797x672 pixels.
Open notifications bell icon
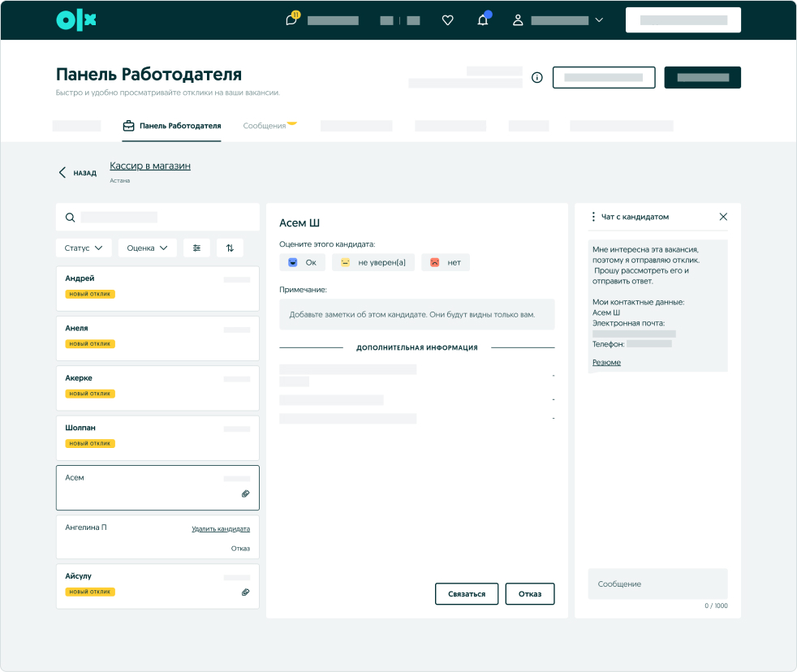pyautogui.click(x=483, y=19)
